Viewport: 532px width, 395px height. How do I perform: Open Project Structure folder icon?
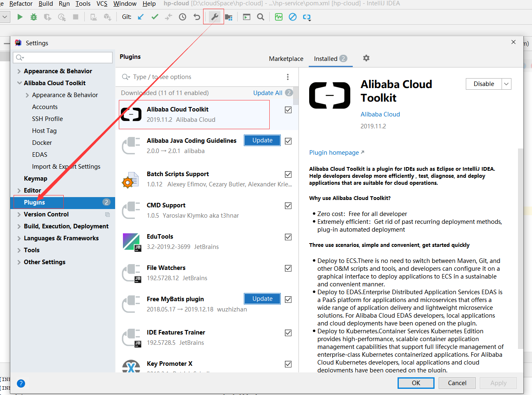pyautogui.click(x=229, y=17)
